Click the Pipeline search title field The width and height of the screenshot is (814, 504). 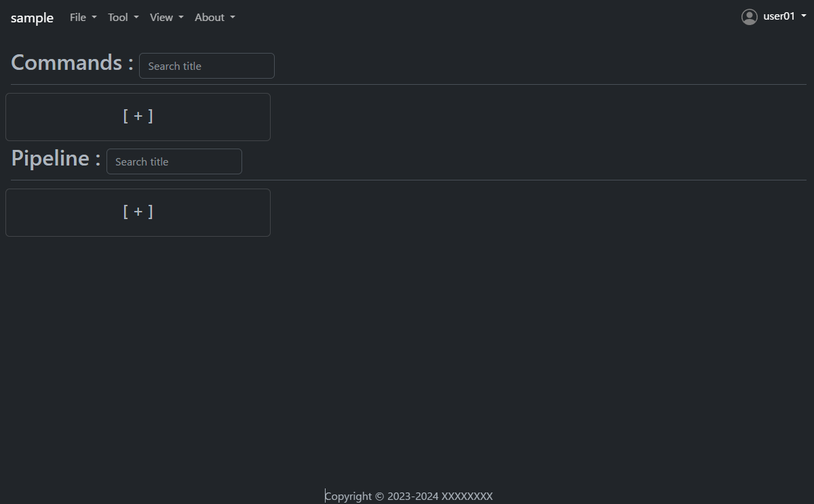click(x=174, y=161)
